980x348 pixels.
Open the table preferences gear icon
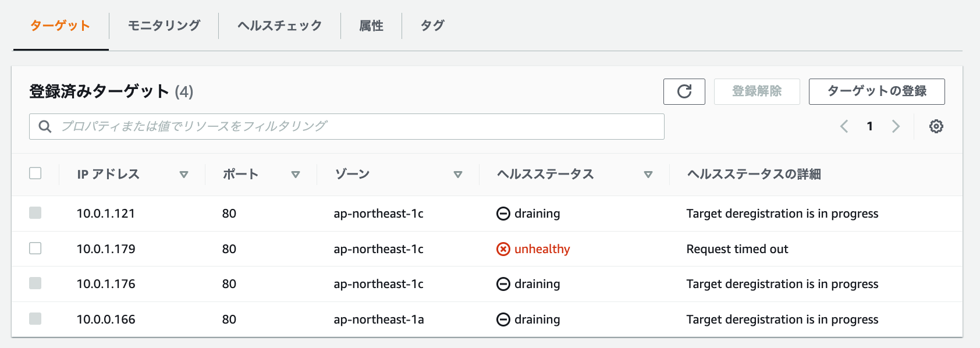pos(936,126)
